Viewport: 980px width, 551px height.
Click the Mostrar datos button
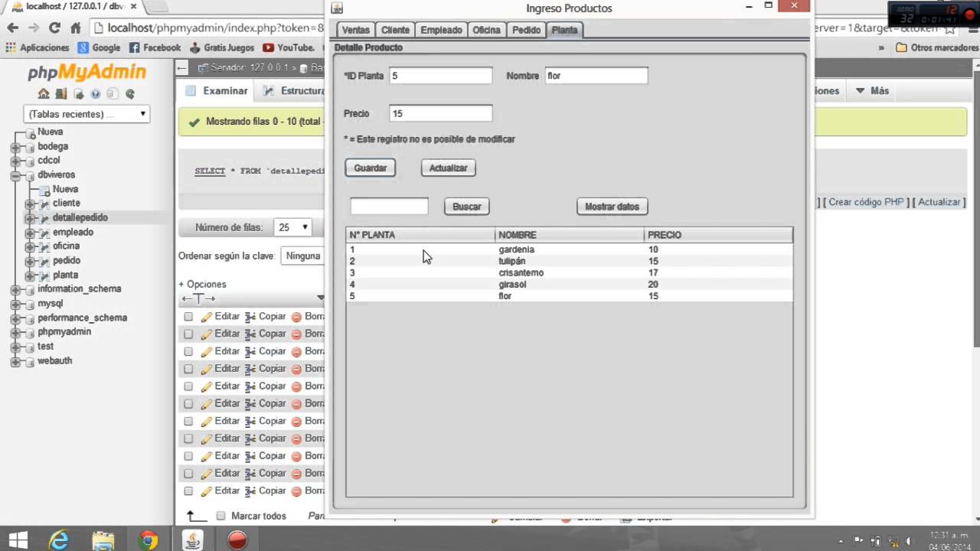coord(612,207)
